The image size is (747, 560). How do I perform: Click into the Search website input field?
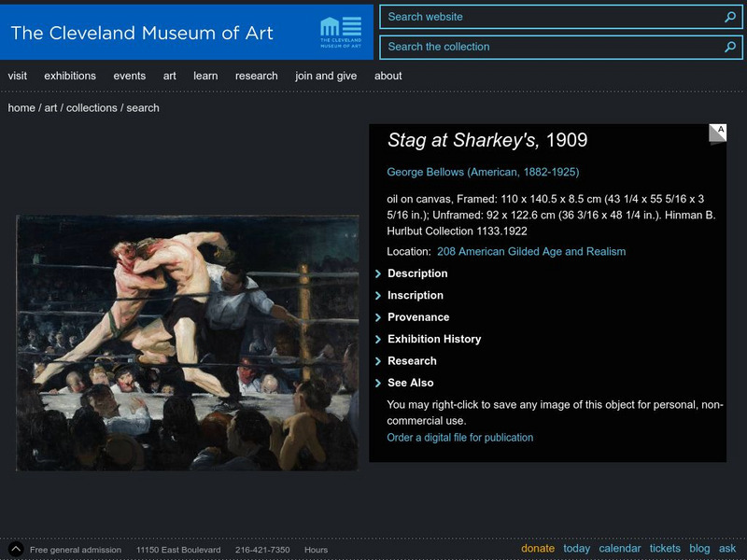coord(551,17)
